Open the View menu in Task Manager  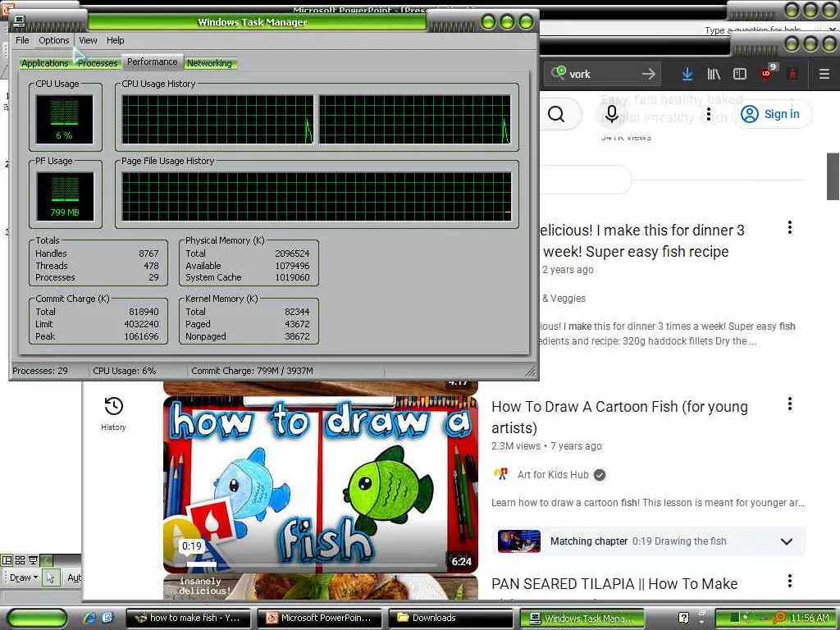tap(88, 40)
